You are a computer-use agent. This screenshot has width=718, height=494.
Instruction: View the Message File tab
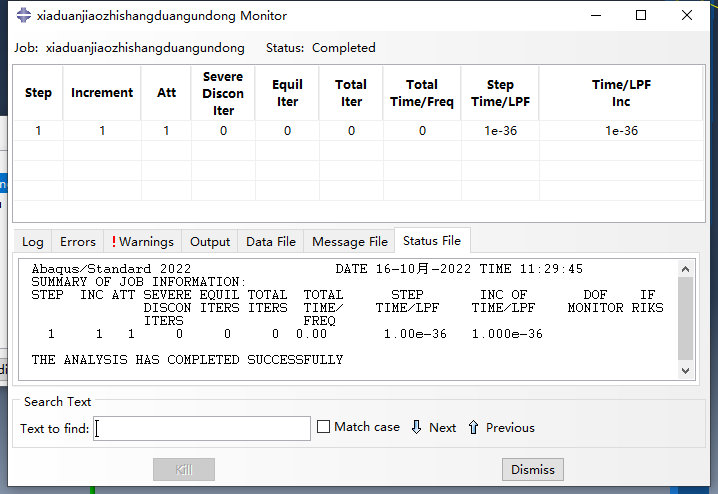349,241
